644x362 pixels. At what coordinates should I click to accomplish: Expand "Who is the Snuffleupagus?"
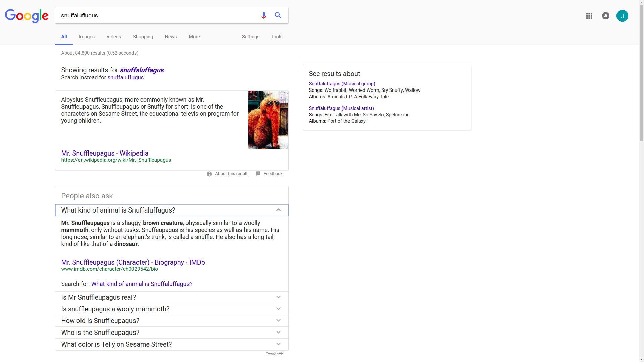(x=172, y=333)
